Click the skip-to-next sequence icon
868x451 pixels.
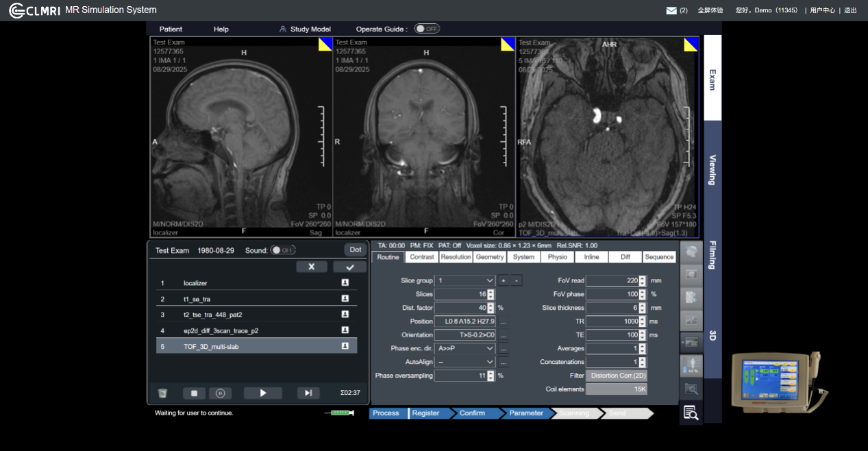(x=308, y=393)
